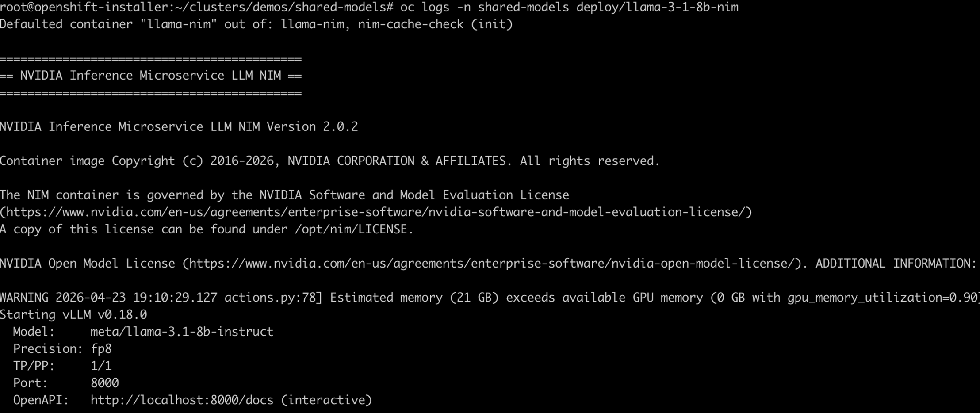Click the NVIDIA Inference Microservice banner title

(150, 76)
